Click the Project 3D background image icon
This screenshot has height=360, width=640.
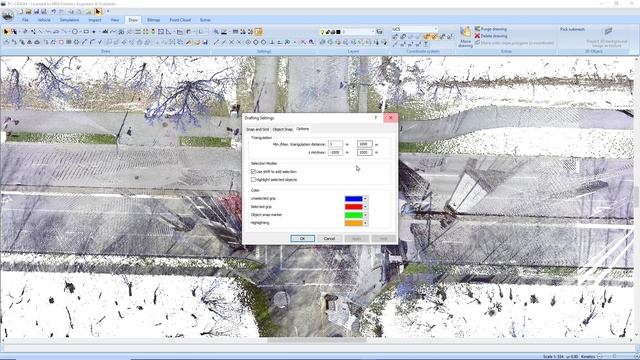[608, 32]
